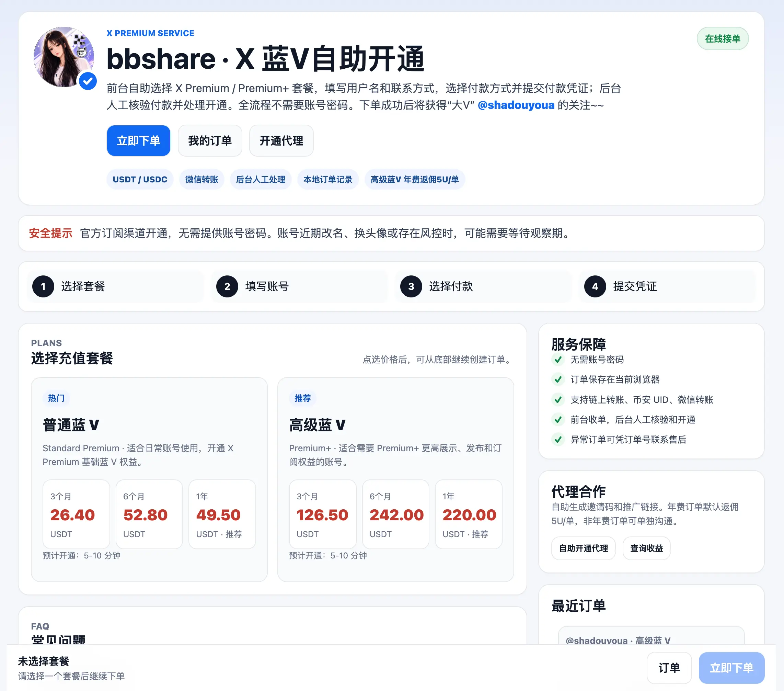Choose 普通蓝V 6个月 52.80 USDT price
The width and height of the screenshot is (784, 691).
pos(149,514)
